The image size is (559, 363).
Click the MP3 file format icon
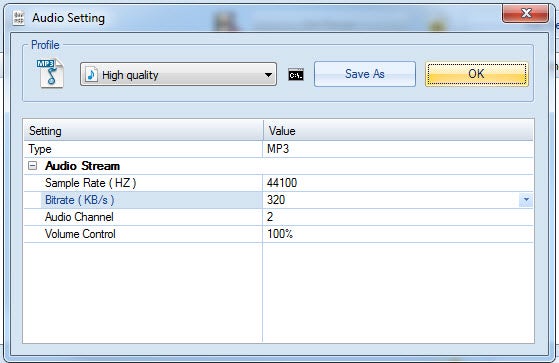50,73
